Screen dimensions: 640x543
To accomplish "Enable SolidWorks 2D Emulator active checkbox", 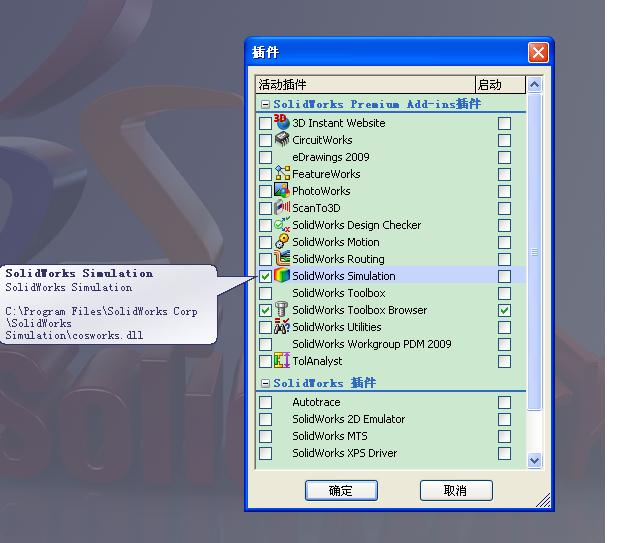I will [x=265, y=419].
